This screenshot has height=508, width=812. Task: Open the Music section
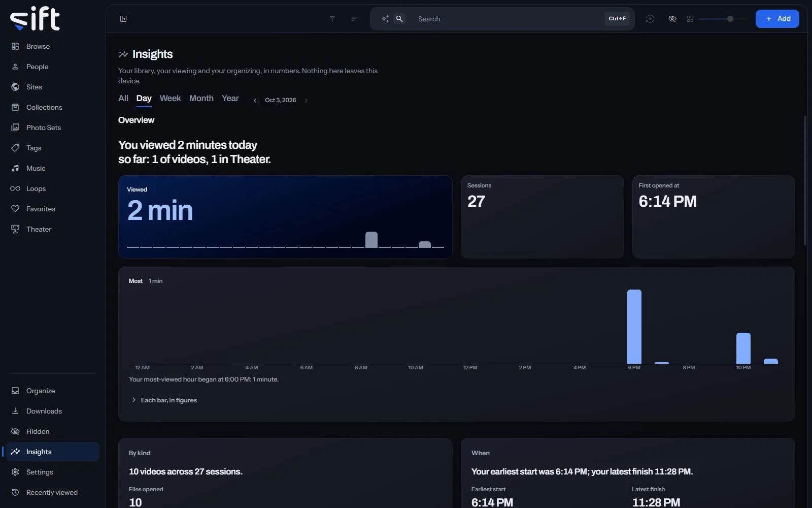[53, 168]
